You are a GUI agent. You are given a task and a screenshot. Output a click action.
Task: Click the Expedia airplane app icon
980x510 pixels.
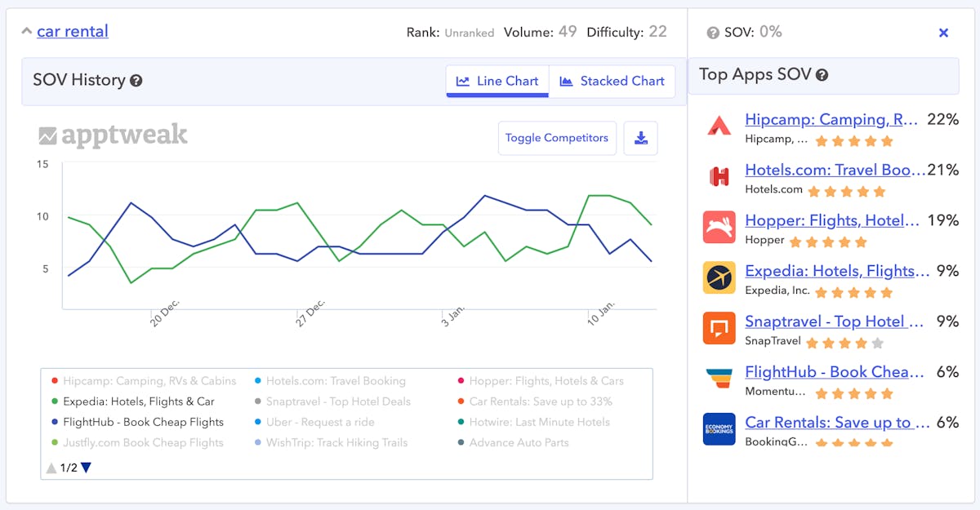[x=719, y=277]
